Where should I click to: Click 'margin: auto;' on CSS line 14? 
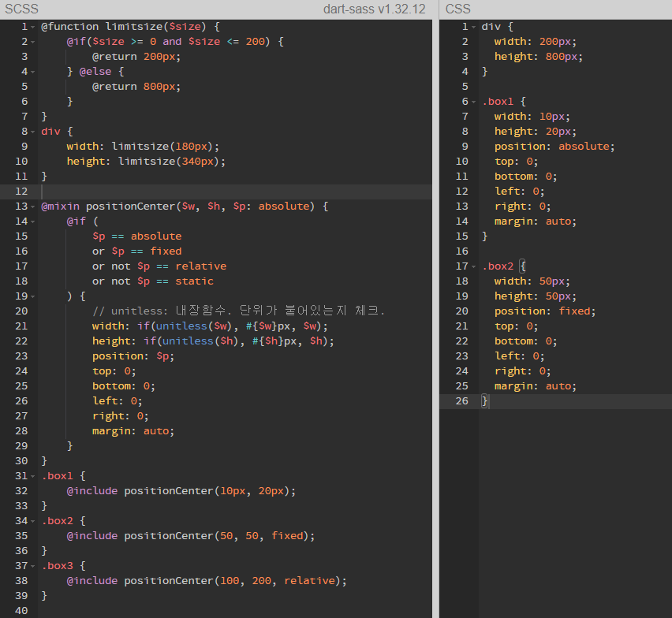pos(536,222)
